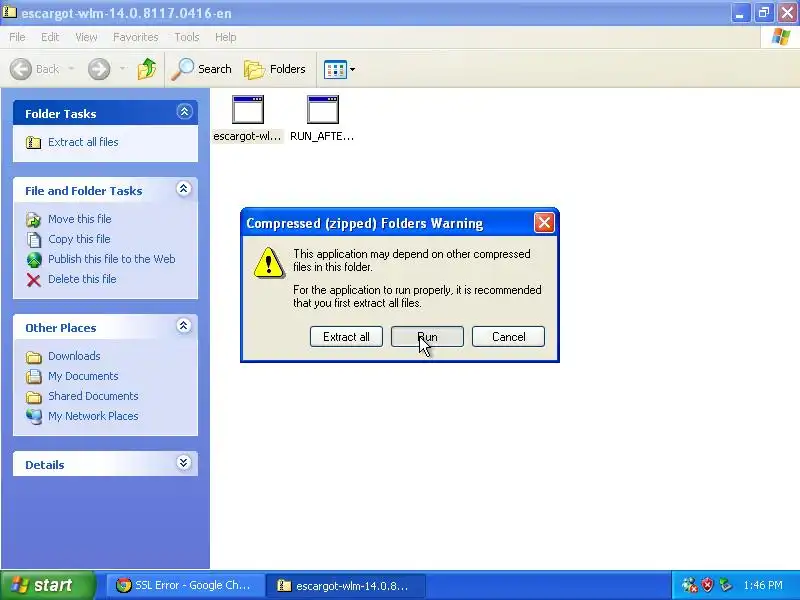
Task: Click the Search toolbar button
Action: (202, 69)
